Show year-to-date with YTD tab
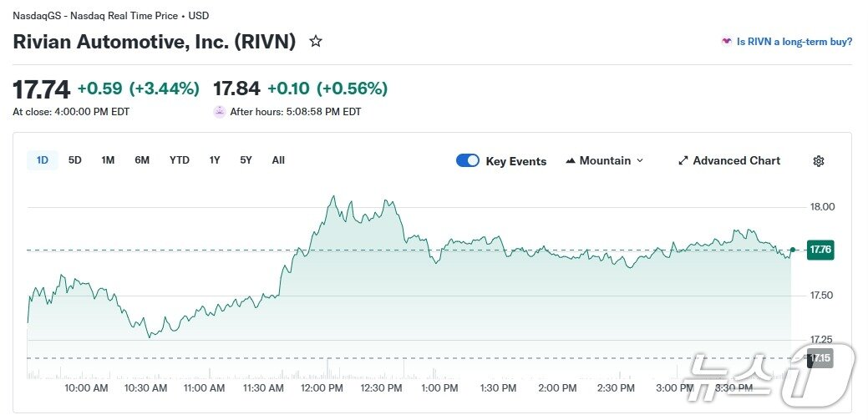The height and width of the screenshot is (420, 868). [x=180, y=160]
